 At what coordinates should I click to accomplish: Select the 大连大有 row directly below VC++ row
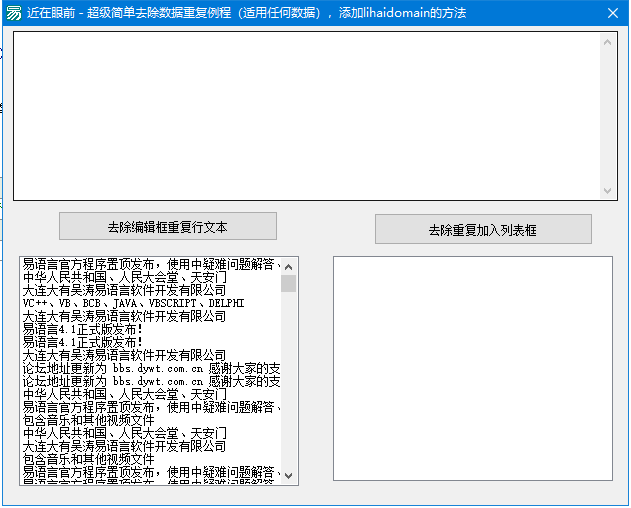(151, 316)
